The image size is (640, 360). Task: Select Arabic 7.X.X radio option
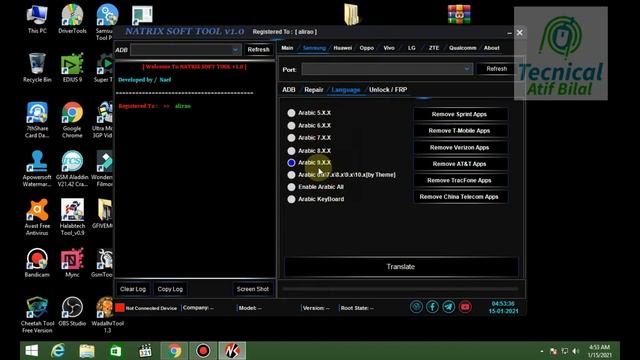291,138
